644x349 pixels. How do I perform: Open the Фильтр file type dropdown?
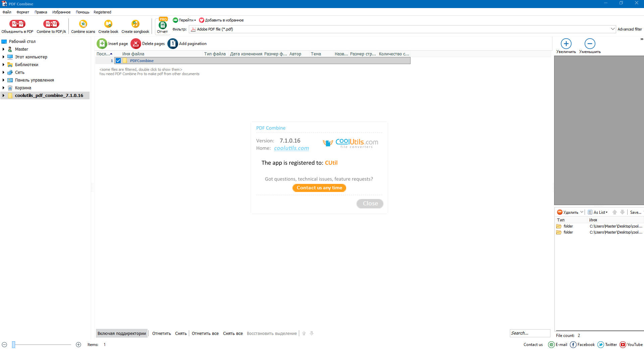coord(612,29)
